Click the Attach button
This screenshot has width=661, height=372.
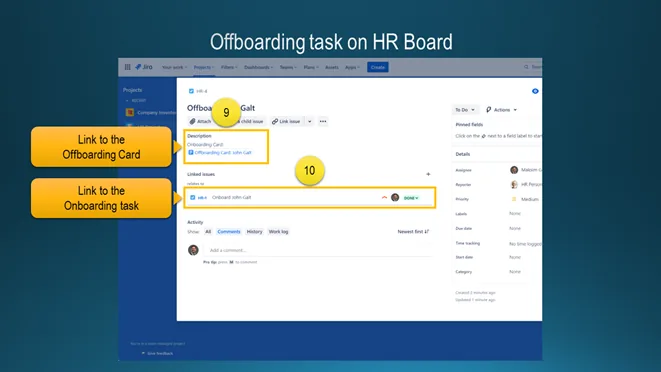(201, 121)
